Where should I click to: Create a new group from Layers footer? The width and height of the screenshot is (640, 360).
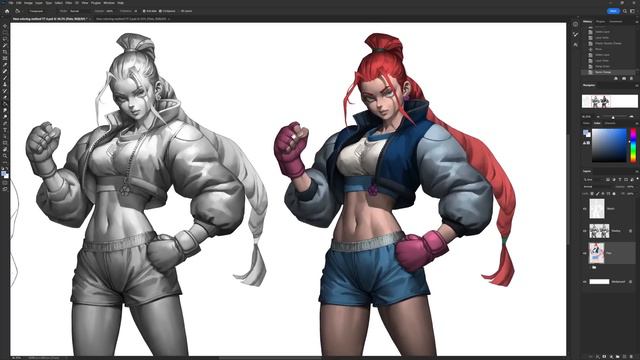pyautogui.click(x=618, y=356)
